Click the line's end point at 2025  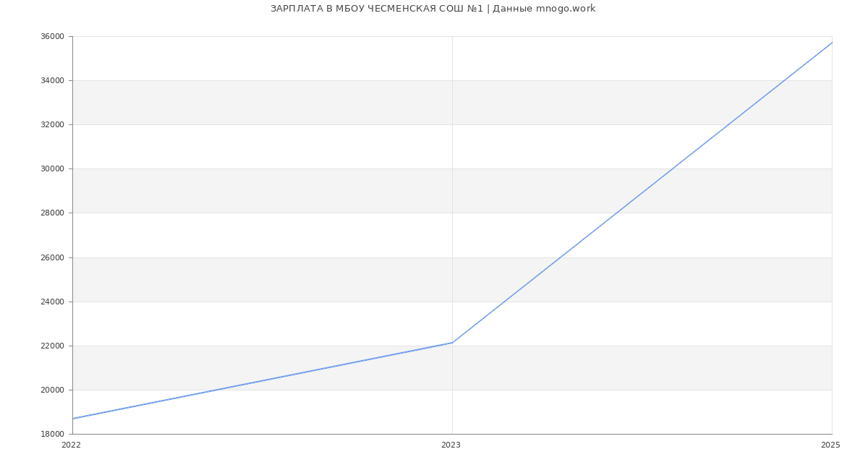pos(832,43)
